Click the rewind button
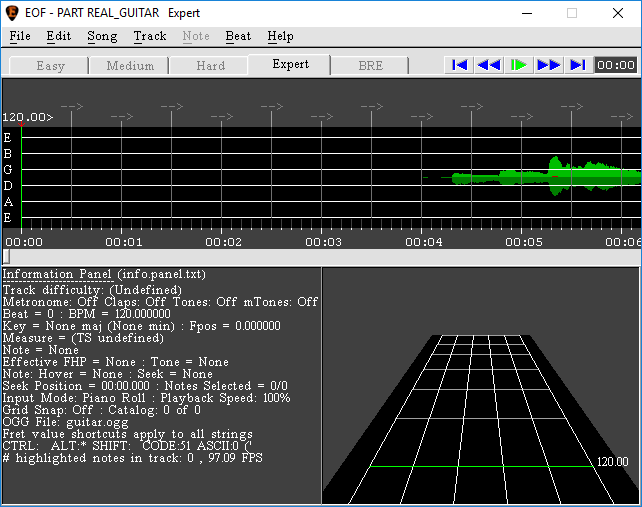The height and width of the screenshot is (507, 642). click(x=488, y=65)
